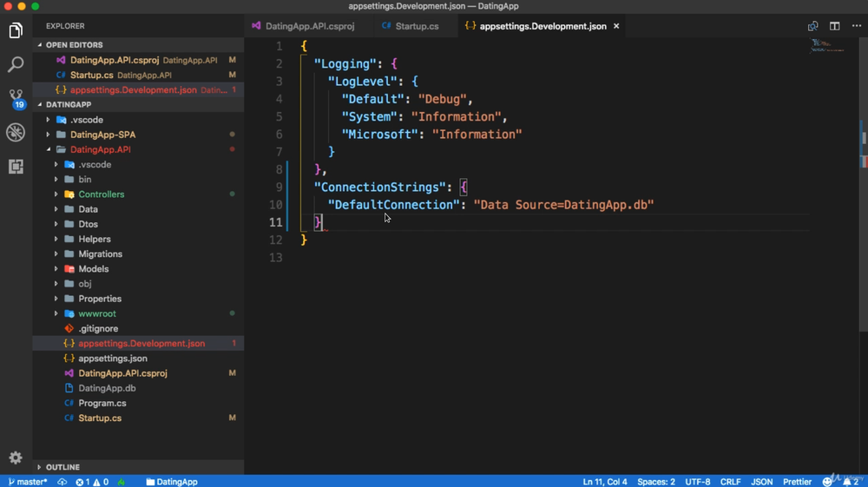This screenshot has width=868, height=487.
Task: Click line number 13 in gutter
Action: pos(276,257)
